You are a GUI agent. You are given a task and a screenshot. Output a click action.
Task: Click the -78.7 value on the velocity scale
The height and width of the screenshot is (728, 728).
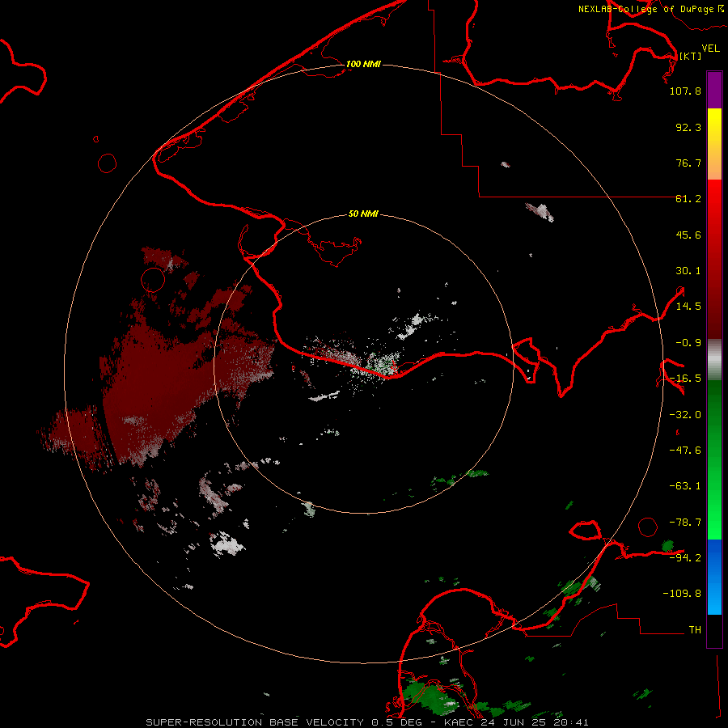[685, 523]
